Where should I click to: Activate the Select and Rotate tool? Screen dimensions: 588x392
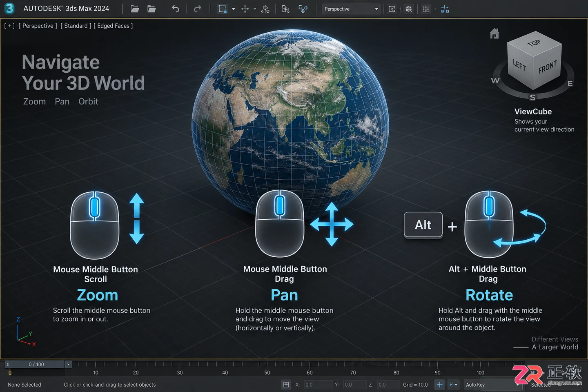265,9
